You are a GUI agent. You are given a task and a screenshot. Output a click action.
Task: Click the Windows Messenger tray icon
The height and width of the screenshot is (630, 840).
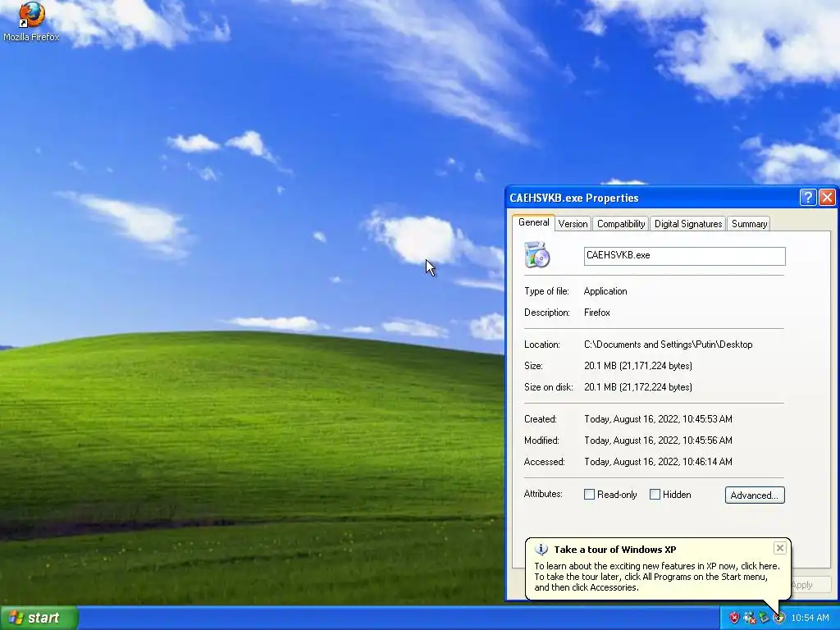click(749, 618)
